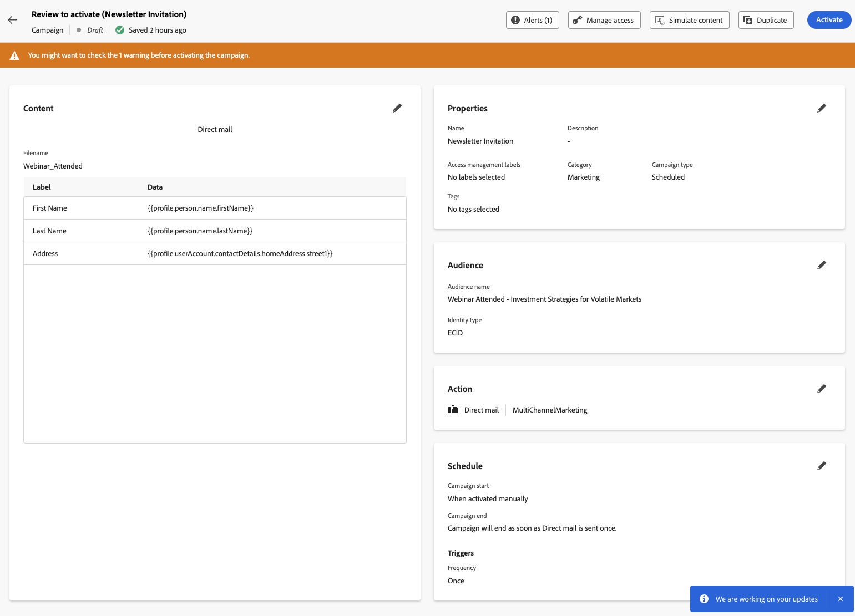Click the 'Data' column header
855x616 pixels.
pos(155,187)
